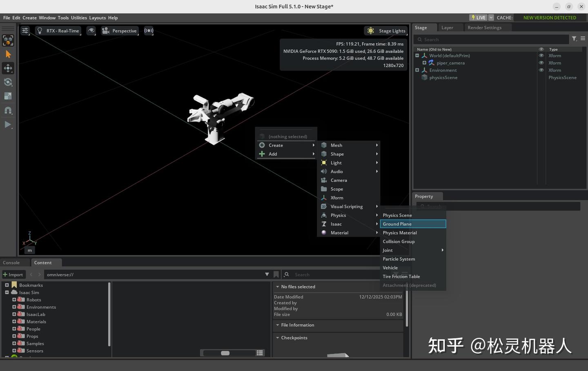
Task: Choose Ground Plane in the Physics submenu
Action: (x=413, y=224)
